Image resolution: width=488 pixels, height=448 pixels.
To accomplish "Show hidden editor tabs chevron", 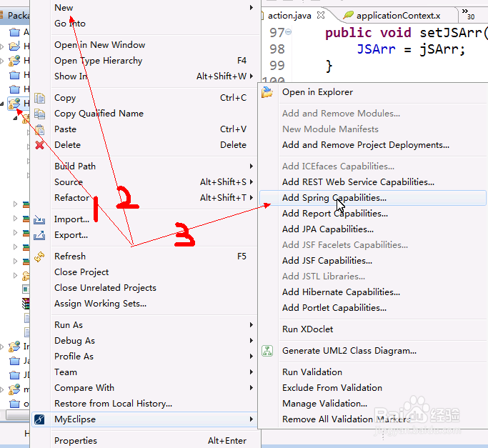I will 468,14.
